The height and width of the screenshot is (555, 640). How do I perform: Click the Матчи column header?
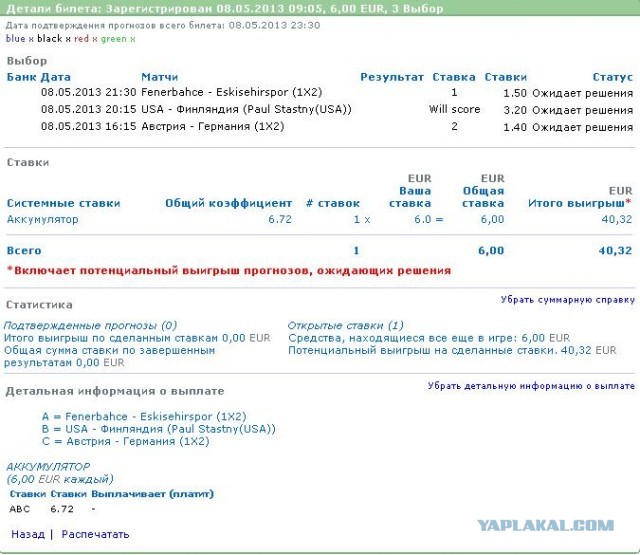(160, 77)
